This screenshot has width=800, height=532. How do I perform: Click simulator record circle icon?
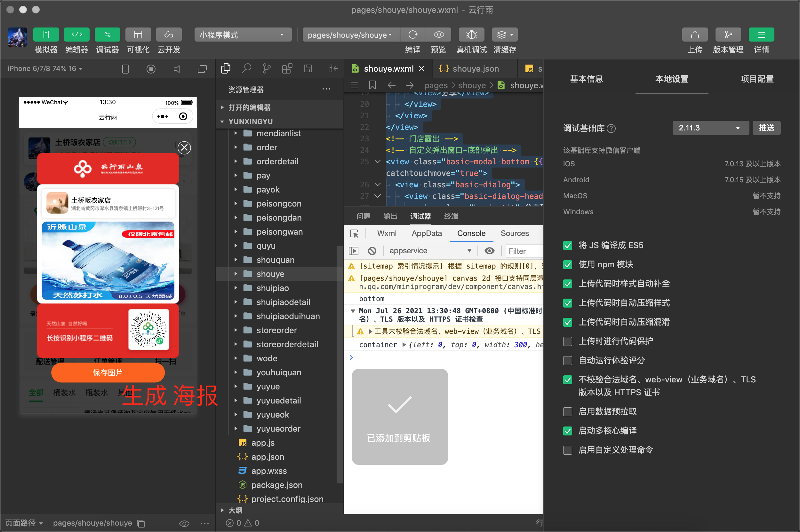tap(151, 69)
